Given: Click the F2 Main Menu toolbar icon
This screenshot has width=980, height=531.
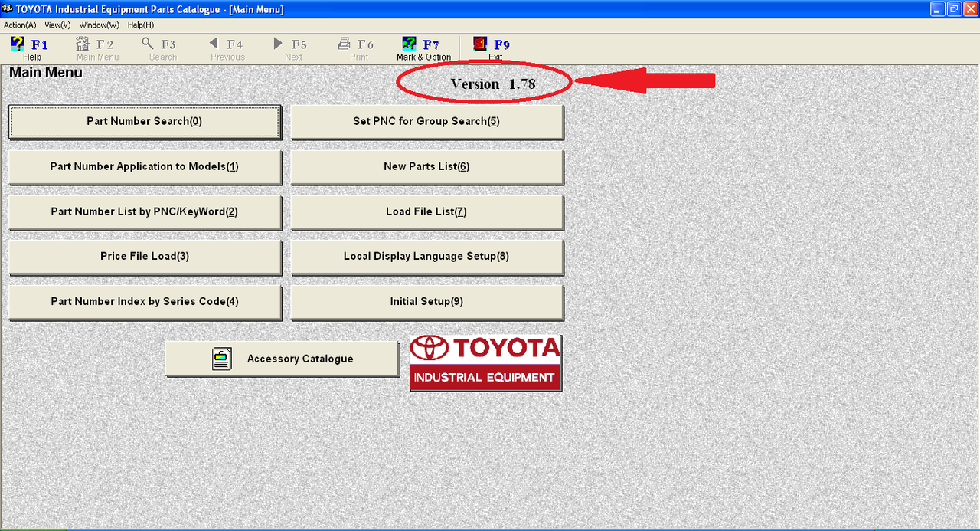Looking at the screenshot, I should click(83, 44).
